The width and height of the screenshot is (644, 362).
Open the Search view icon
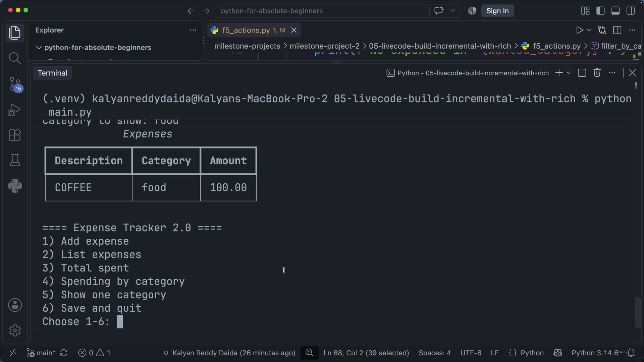click(x=15, y=58)
